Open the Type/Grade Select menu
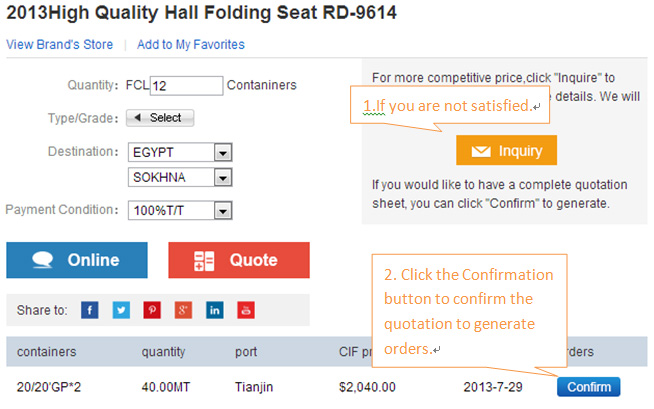654x409 pixels. pyautogui.click(x=160, y=118)
